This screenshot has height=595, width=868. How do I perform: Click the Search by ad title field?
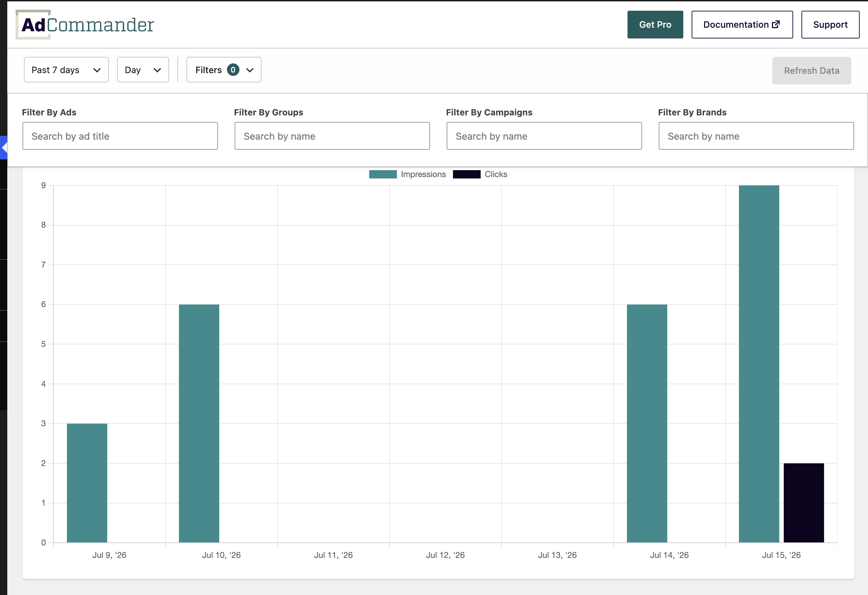[120, 136]
